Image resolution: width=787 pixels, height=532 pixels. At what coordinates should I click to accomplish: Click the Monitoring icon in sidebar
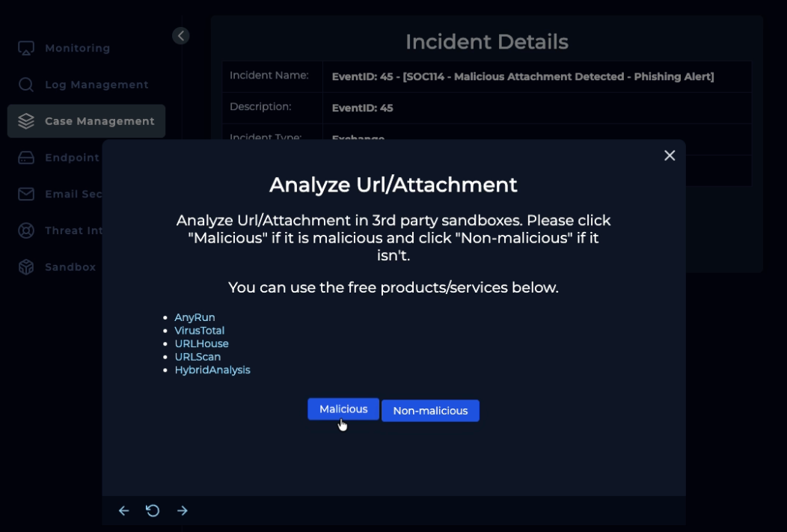pos(26,48)
